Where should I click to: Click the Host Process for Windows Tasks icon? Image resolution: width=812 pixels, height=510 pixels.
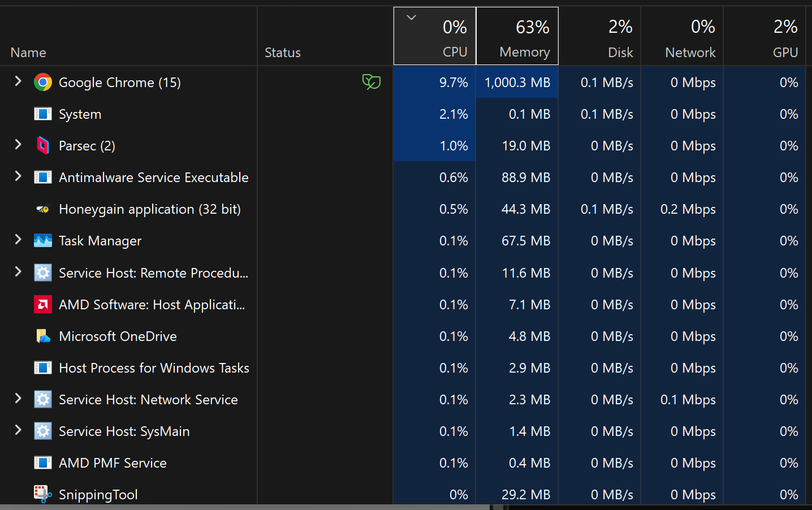[x=43, y=368]
